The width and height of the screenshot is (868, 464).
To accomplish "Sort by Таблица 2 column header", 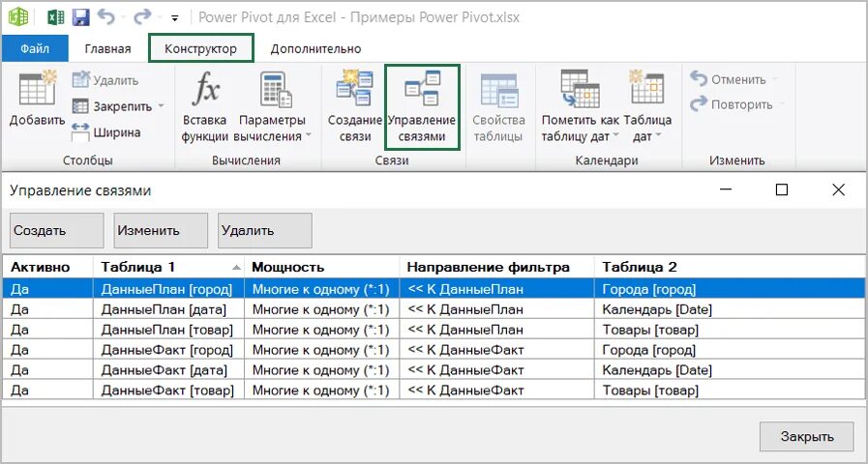I will coord(731,267).
